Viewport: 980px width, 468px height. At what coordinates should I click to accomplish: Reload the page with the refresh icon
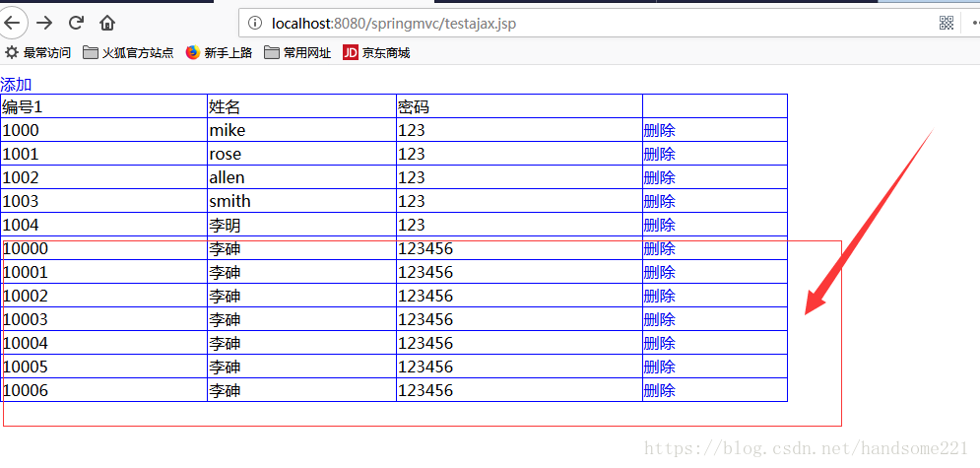[x=76, y=24]
